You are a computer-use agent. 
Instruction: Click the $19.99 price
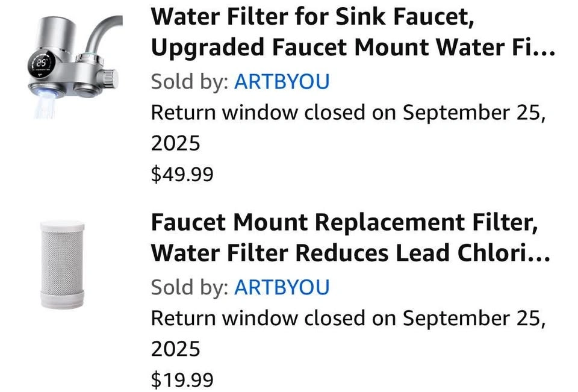(182, 380)
